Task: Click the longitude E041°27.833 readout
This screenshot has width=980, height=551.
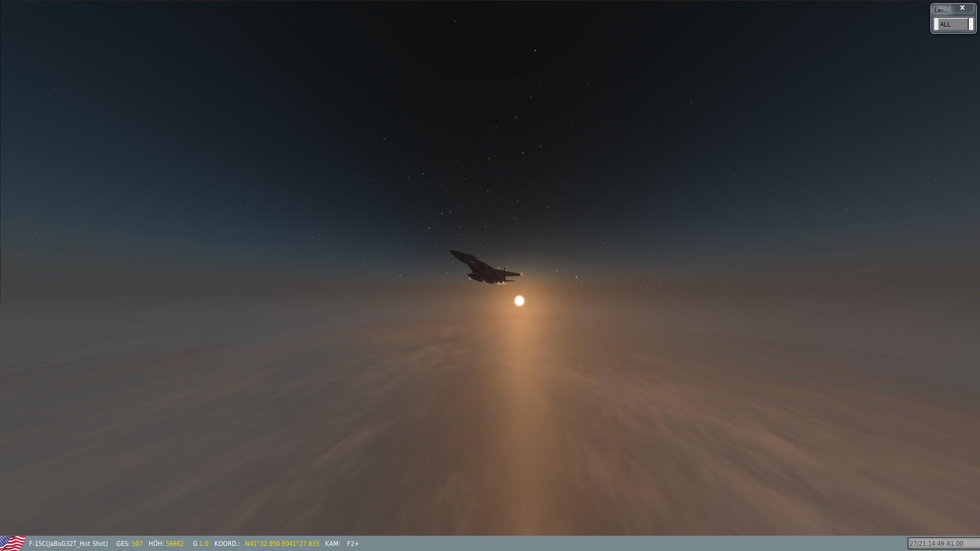Action: pos(300,544)
